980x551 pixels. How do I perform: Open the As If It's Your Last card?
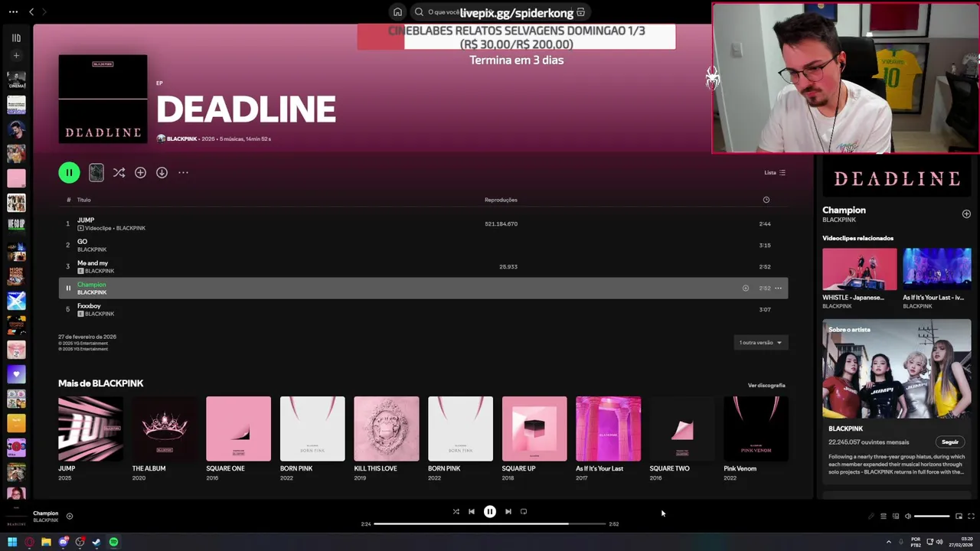[608, 439]
